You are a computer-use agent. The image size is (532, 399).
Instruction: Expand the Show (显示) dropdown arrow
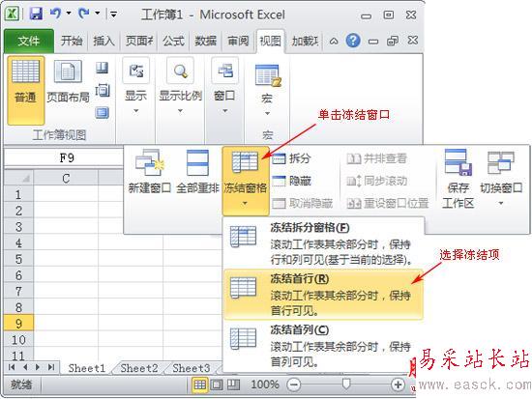click(136, 111)
